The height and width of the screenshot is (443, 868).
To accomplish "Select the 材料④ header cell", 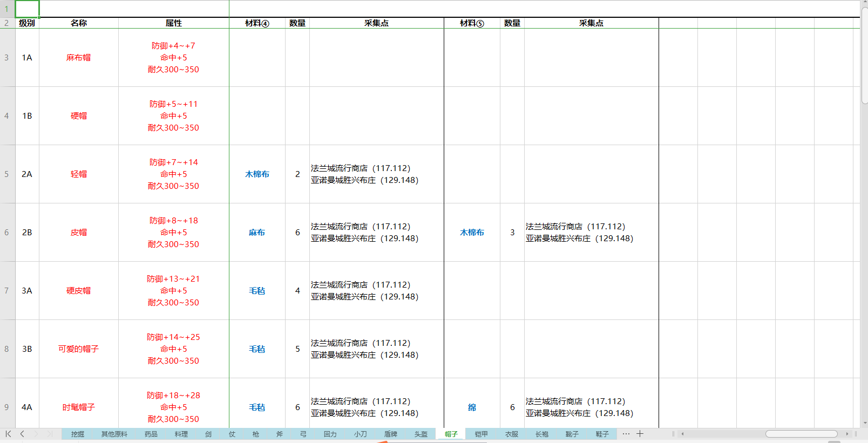I will click(257, 23).
